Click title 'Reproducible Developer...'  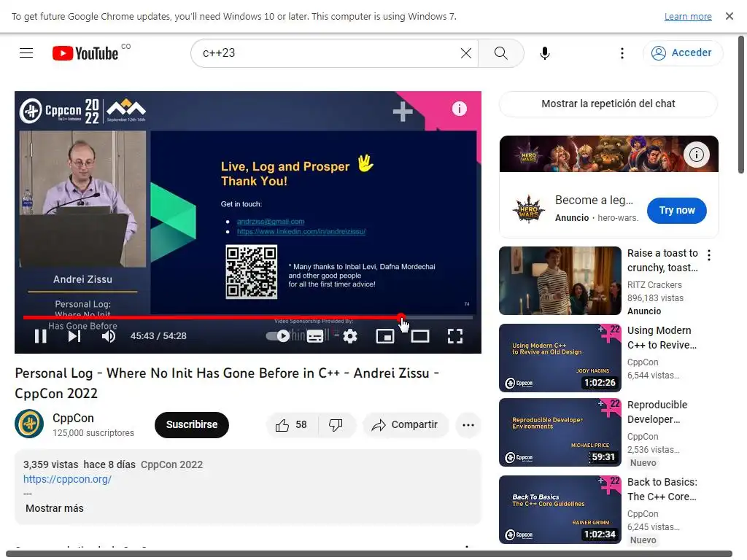click(657, 412)
